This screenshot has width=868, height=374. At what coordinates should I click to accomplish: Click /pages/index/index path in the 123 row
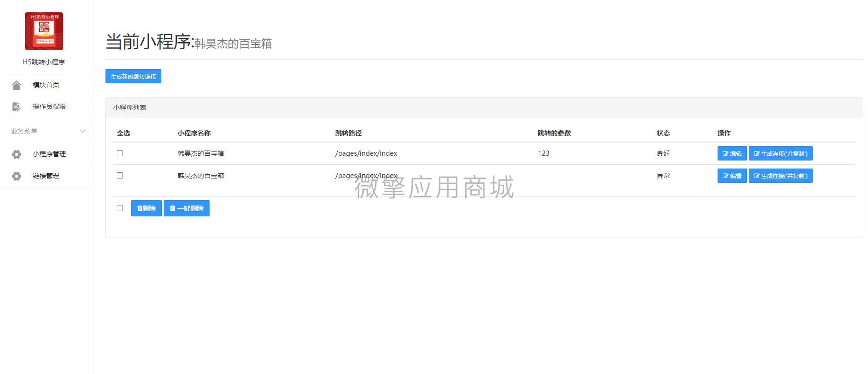click(x=366, y=153)
